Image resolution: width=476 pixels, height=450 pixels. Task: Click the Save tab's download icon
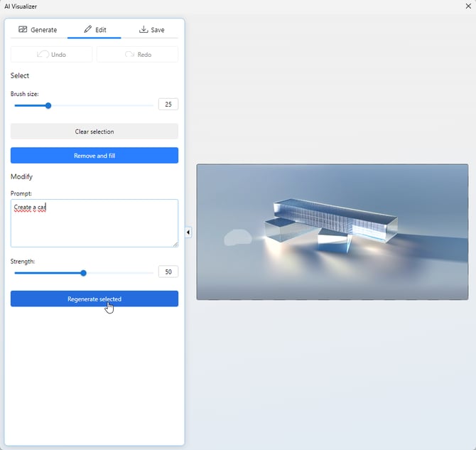(x=143, y=30)
